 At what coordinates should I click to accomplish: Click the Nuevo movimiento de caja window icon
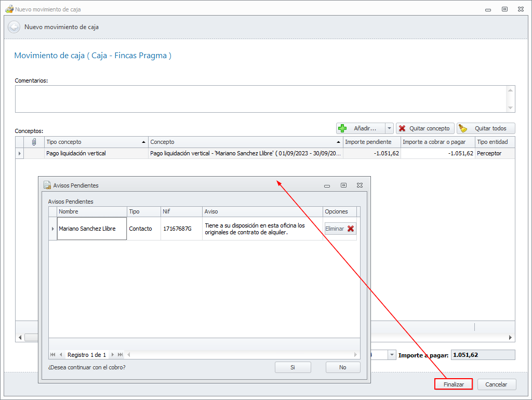coord(9,9)
